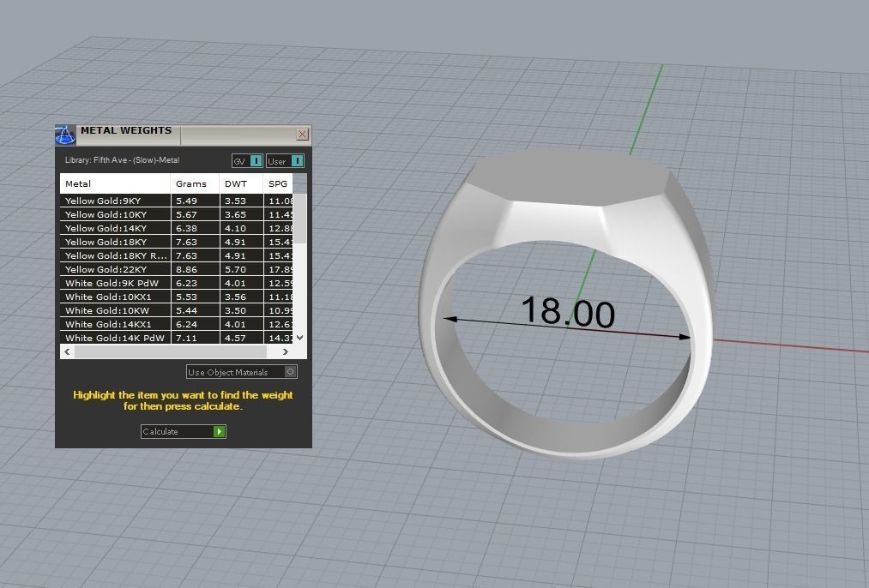Screen dimensions: 869x588
Task: Click the 3.53 DWT cell
Action: pyautogui.click(x=242, y=201)
